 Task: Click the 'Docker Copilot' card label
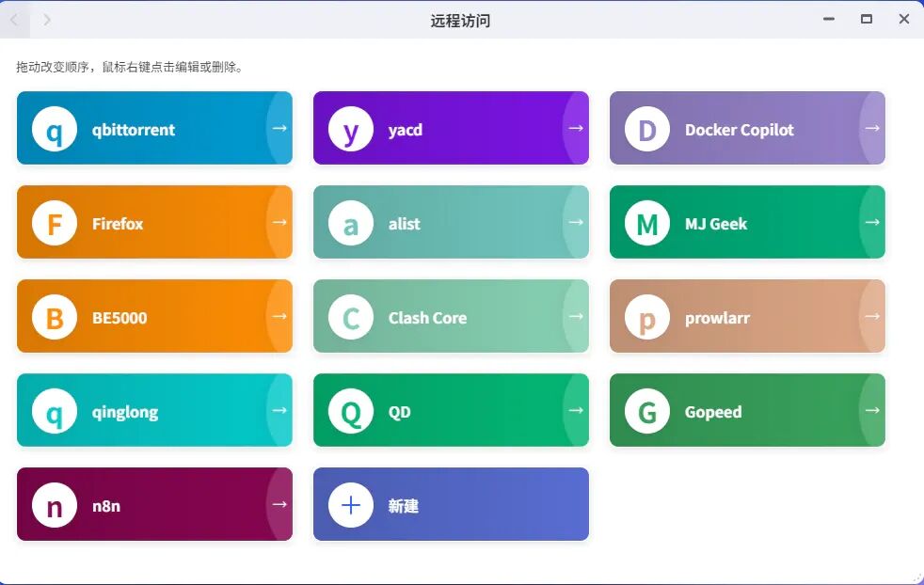pyautogui.click(x=739, y=130)
